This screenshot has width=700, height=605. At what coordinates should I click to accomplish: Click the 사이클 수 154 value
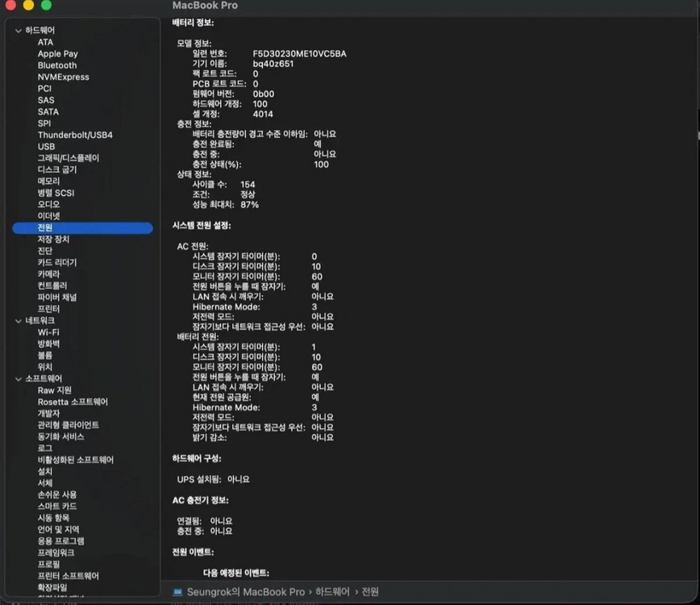tap(248, 185)
